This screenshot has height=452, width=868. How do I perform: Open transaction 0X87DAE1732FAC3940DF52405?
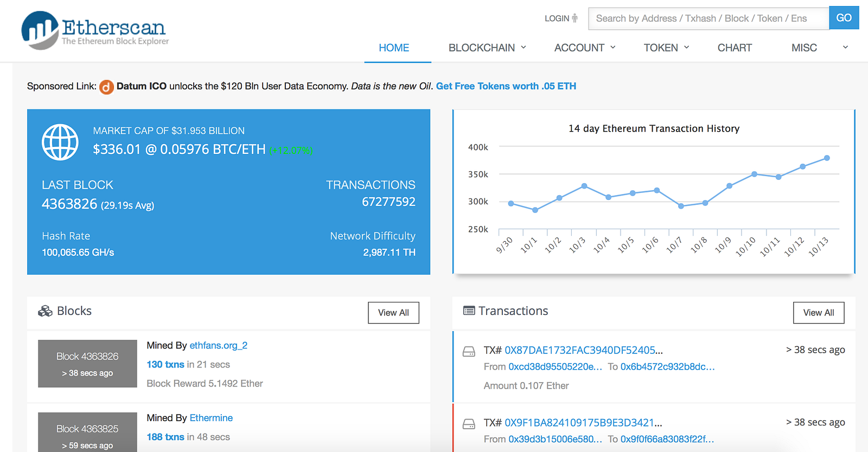point(584,350)
